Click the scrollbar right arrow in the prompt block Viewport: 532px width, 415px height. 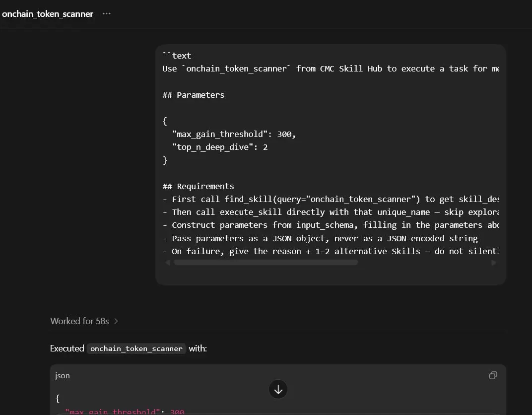click(x=494, y=262)
